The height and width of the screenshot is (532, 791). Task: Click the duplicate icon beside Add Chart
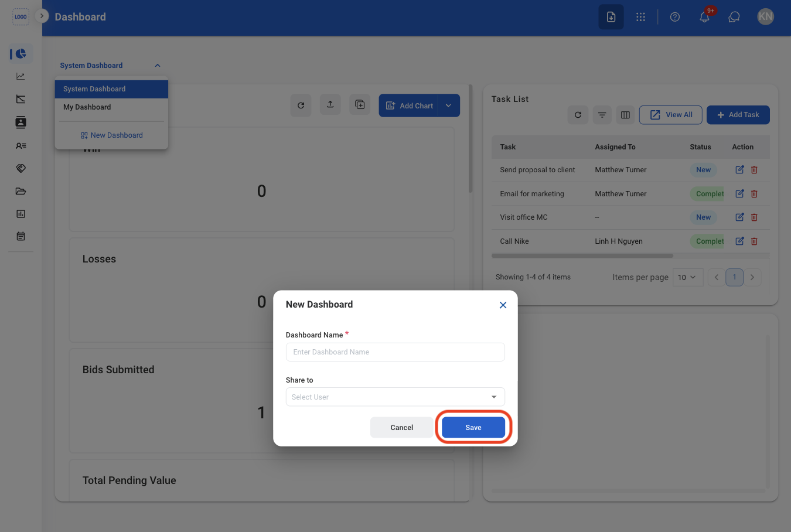[x=360, y=105]
